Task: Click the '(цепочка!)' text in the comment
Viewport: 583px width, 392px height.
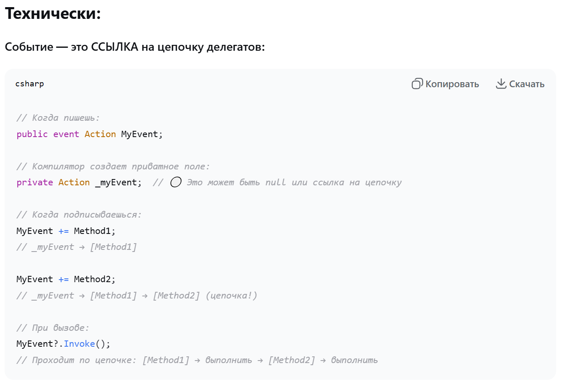Action: click(231, 296)
